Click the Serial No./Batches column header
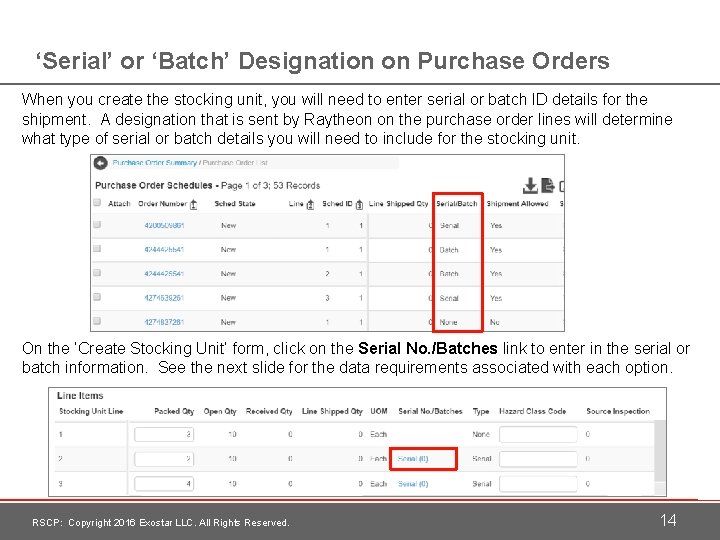This screenshot has height=540, width=720. 430,411
